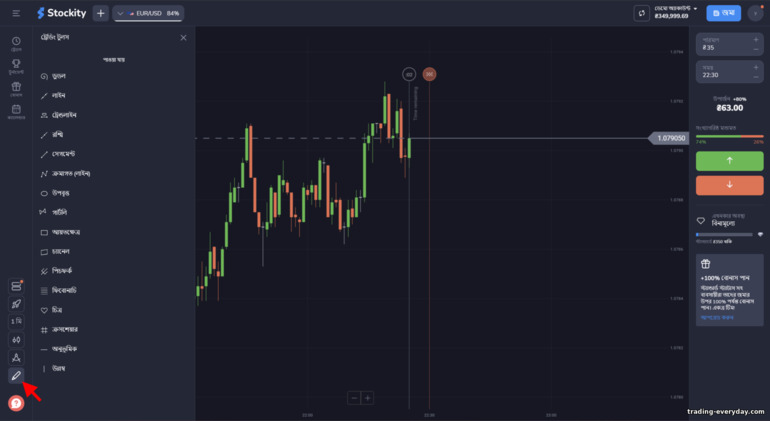Open the indicators compass icon in sidebar

tap(16, 358)
